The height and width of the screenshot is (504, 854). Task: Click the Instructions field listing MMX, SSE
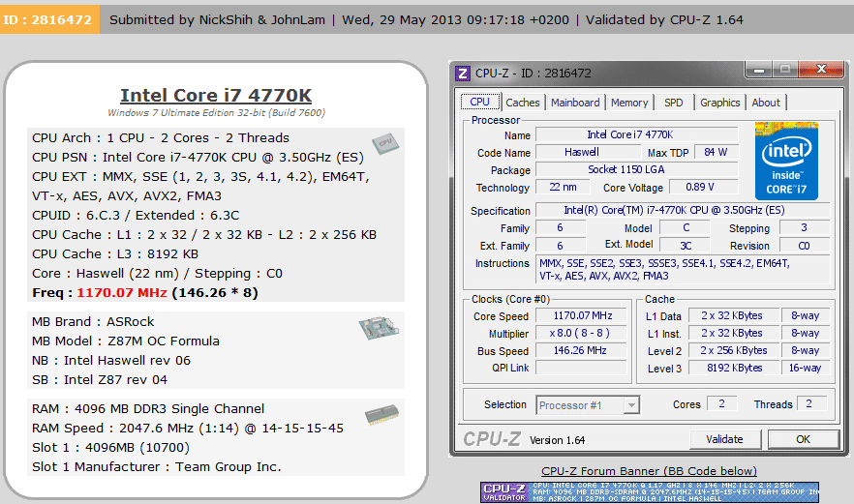pos(683,270)
